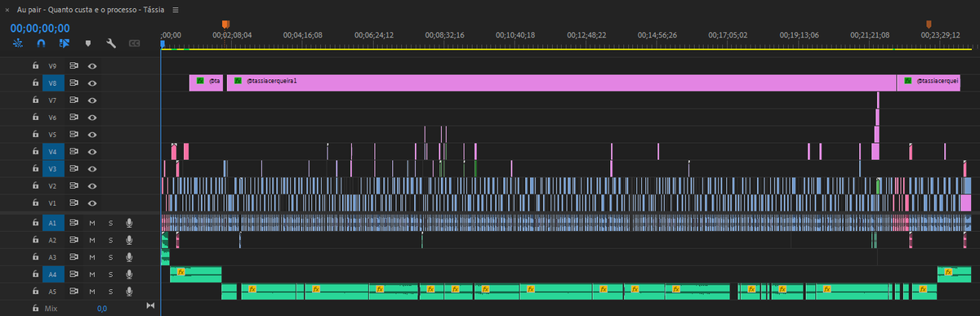Hide track output of V8
Viewport: 980px width, 316px height.
click(92, 82)
